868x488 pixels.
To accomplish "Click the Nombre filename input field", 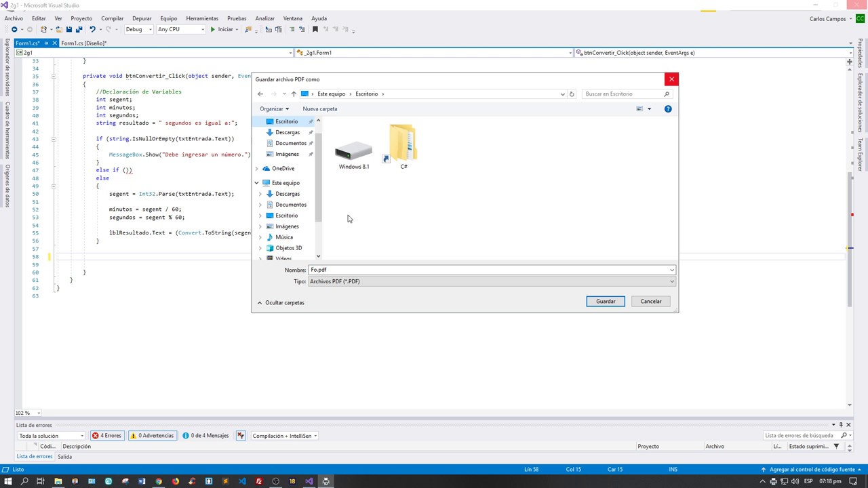I will pos(489,270).
